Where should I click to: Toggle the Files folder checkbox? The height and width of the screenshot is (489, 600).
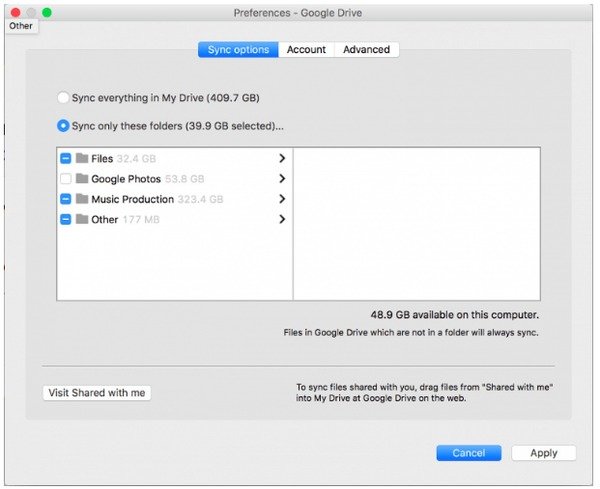(x=66, y=158)
